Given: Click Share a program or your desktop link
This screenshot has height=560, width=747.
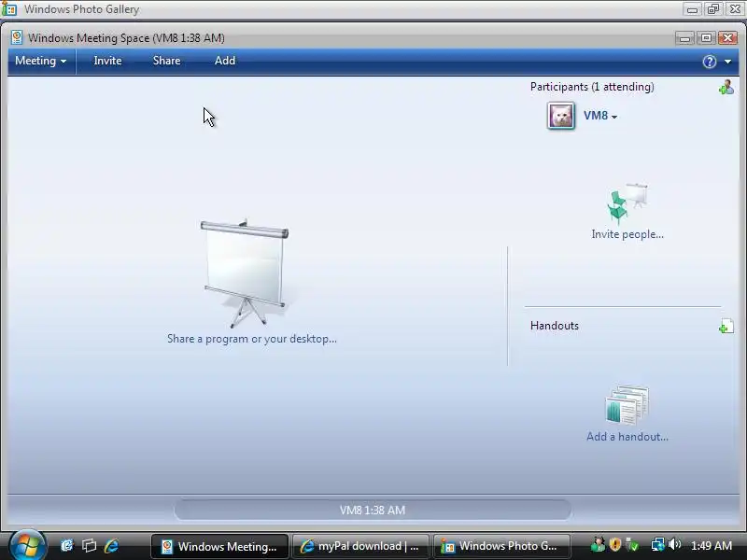Looking at the screenshot, I should coord(252,339).
